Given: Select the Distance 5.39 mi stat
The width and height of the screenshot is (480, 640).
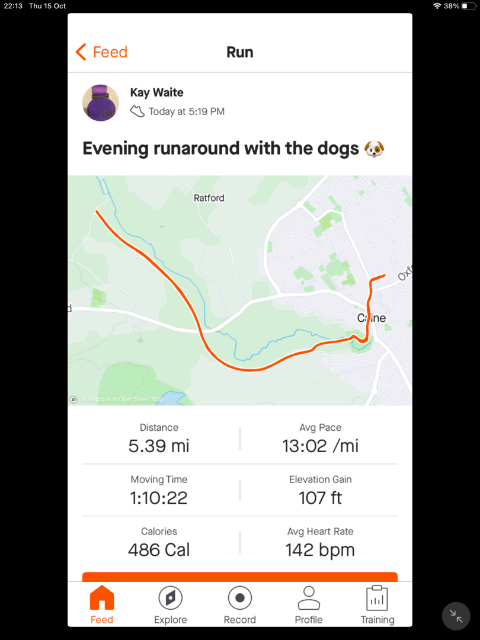Looking at the screenshot, I should coord(159,438).
